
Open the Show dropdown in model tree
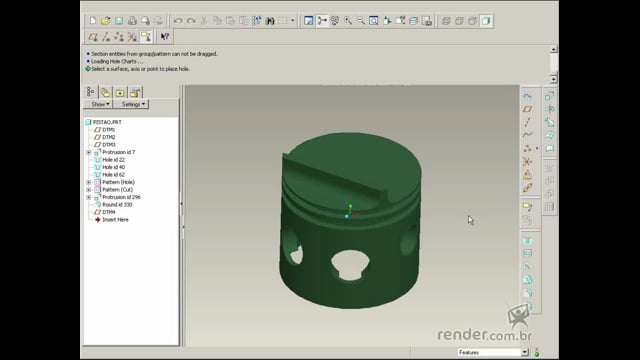[98, 104]
